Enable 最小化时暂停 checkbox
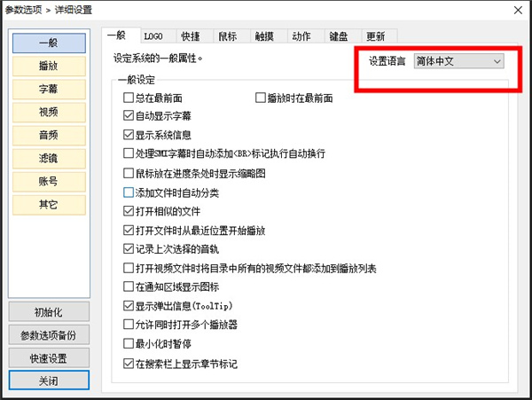The image size is (532, 400). point(129,344)
